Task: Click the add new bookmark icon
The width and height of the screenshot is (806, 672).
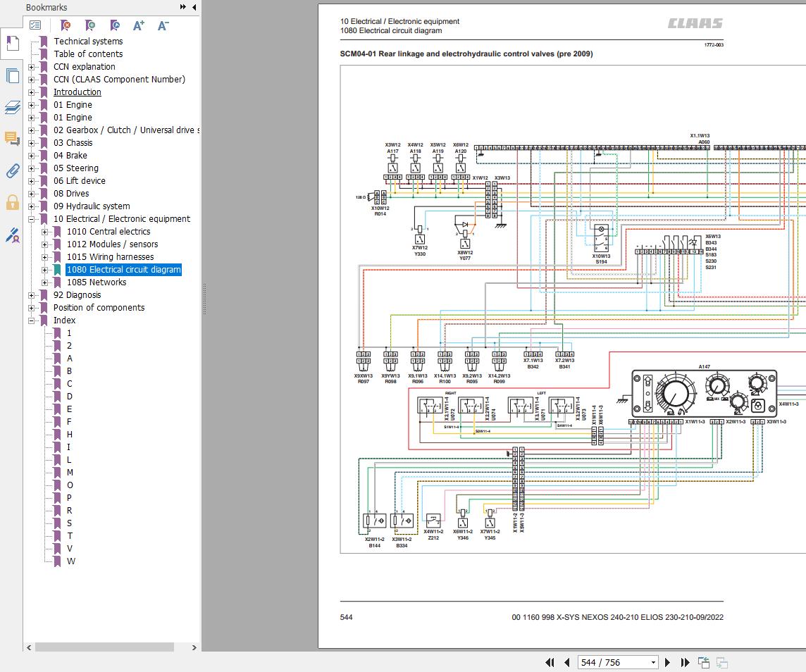Action: click(x=90, y=25)
